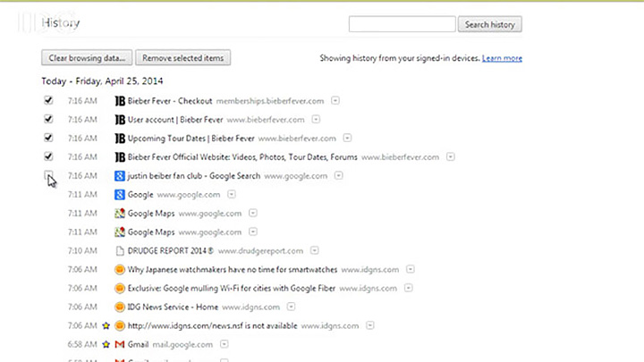Click the Upcoming Tour Dates entry favicon

pyautogui.click(x=120, y=139)
